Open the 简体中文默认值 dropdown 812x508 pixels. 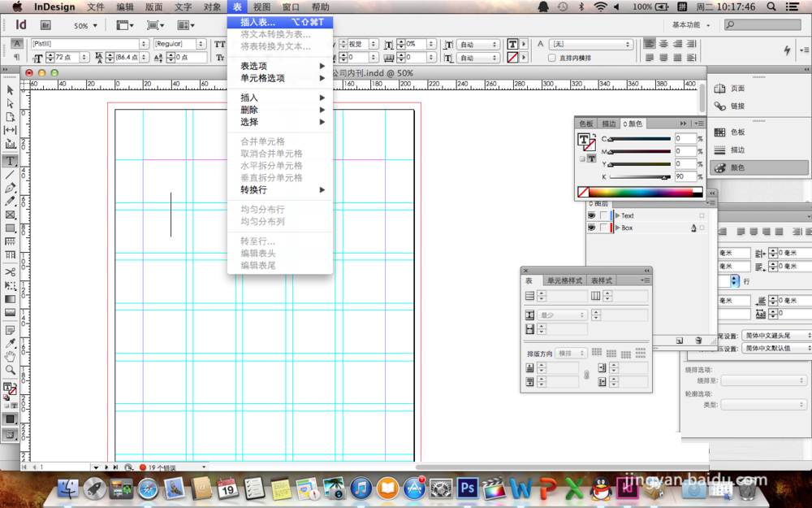coord(776,349)
